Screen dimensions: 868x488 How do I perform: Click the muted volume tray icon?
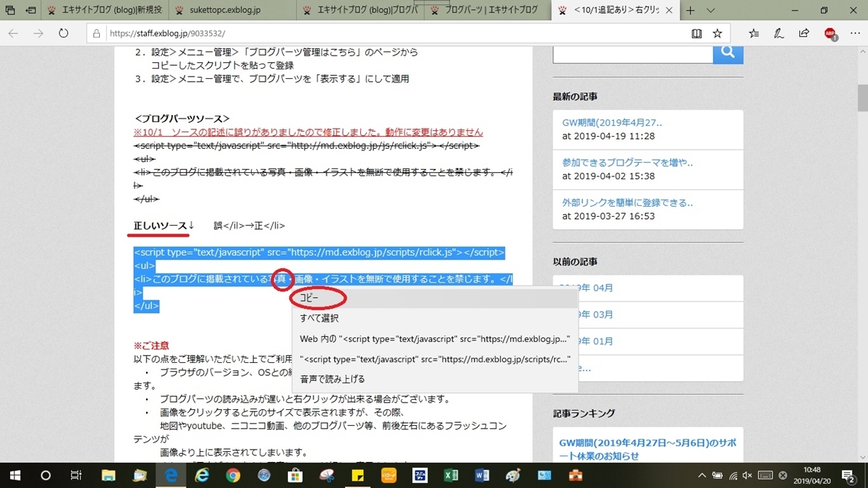click(x=749, y=476)
